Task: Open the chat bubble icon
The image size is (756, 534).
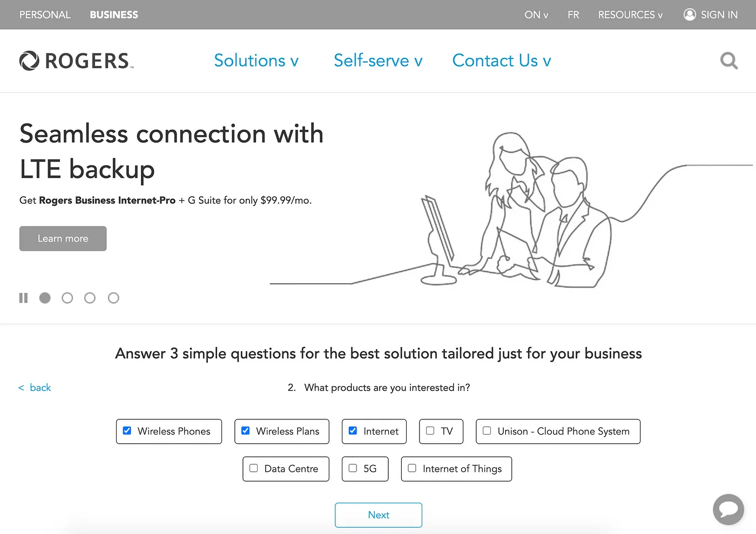Action: [728, 509]
